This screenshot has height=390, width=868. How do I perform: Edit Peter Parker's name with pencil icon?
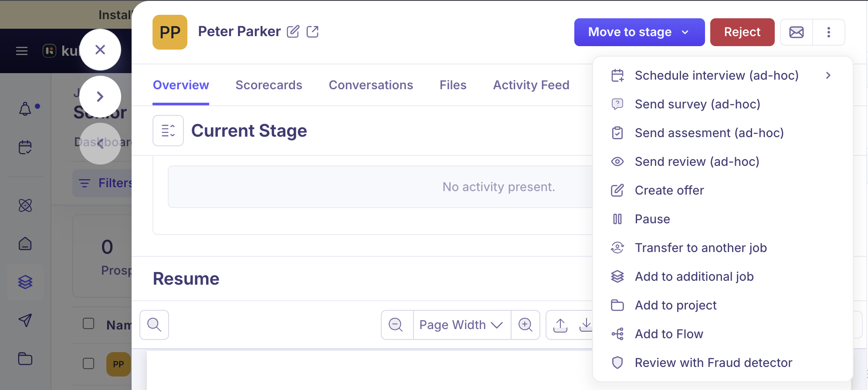click(293, 31)
